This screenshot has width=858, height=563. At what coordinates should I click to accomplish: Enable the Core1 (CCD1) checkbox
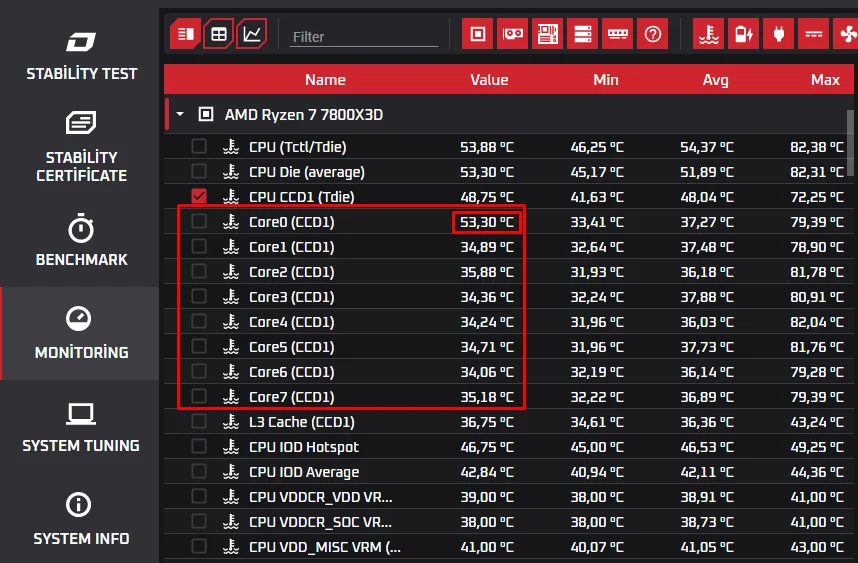pyautogui.click(x=199, y=246)
